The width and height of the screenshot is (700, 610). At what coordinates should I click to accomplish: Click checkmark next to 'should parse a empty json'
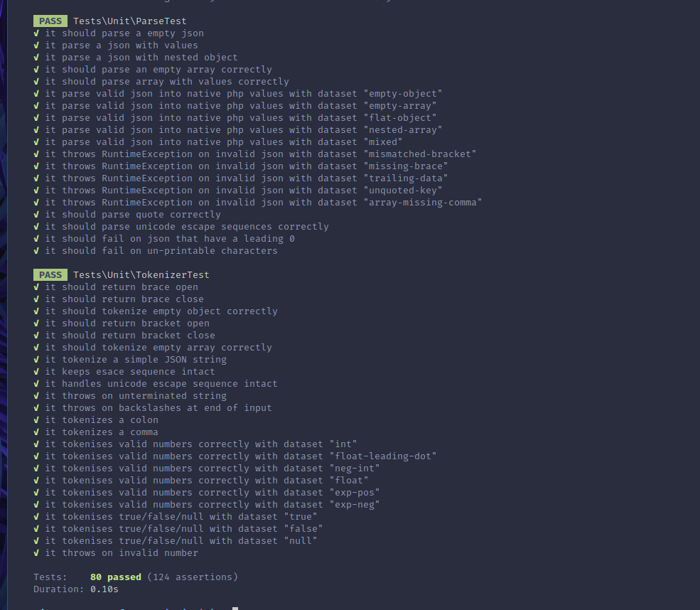pyautogui.click(x=36, y=33)
